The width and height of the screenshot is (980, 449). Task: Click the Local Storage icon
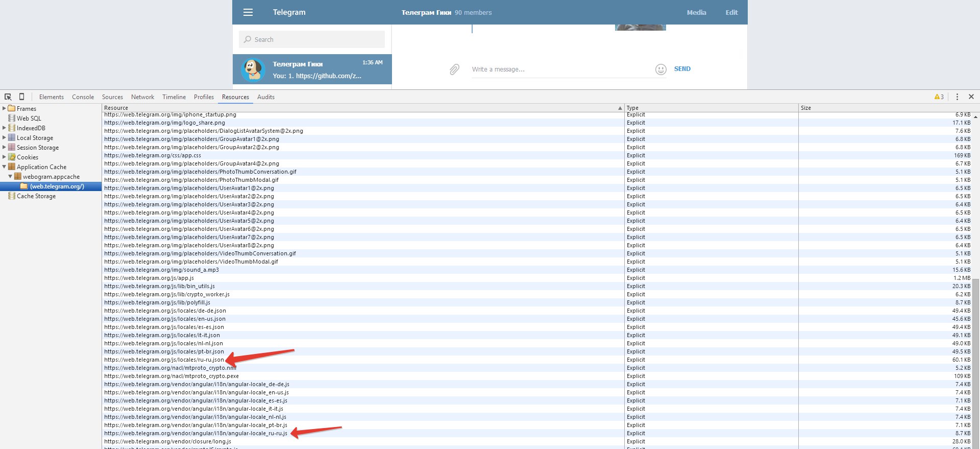coord(12,137)
